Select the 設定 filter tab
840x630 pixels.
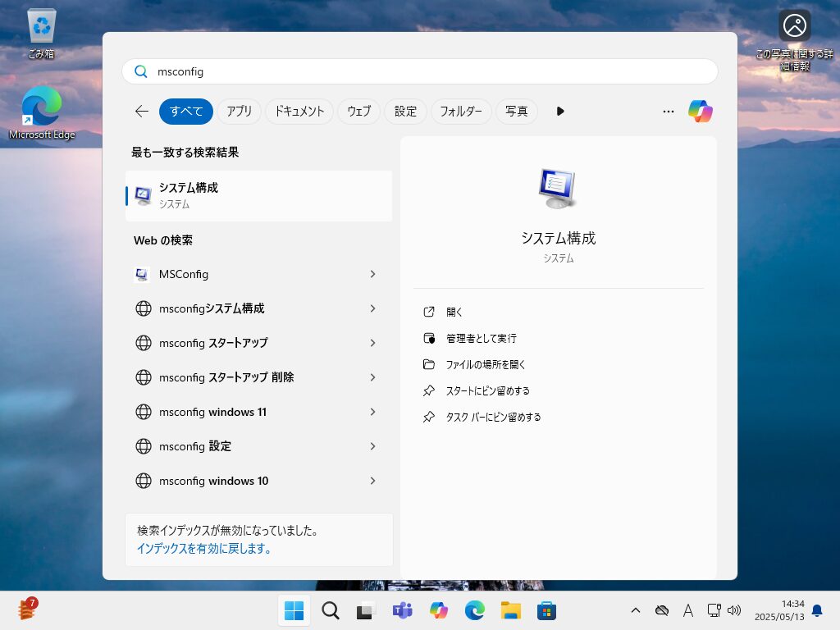[405, 112]
